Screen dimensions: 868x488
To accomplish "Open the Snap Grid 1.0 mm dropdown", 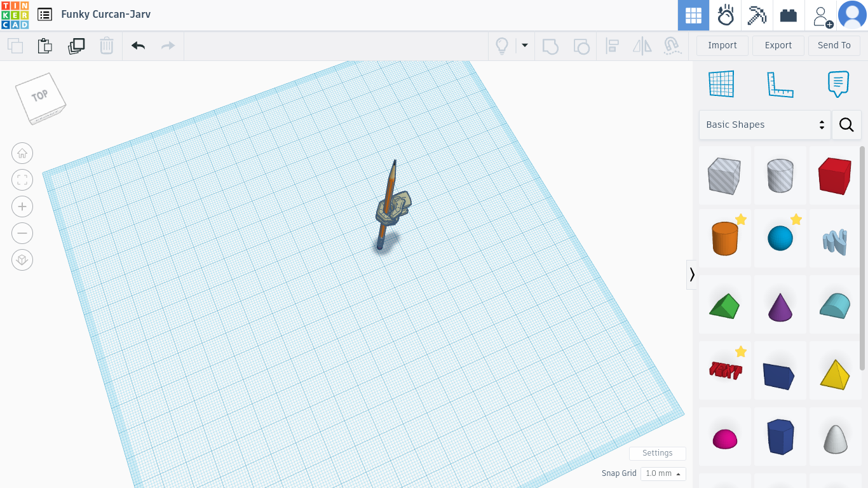I will [x=663, y=473].
